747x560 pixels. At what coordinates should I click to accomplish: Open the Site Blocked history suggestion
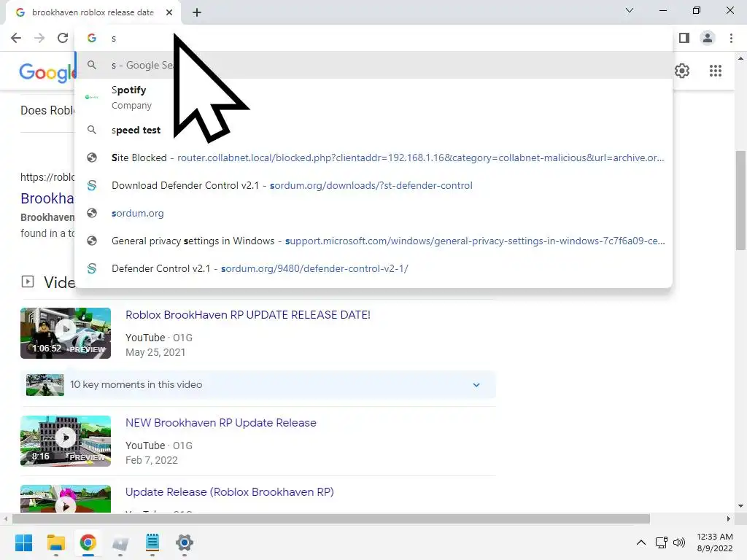(373, 157)
